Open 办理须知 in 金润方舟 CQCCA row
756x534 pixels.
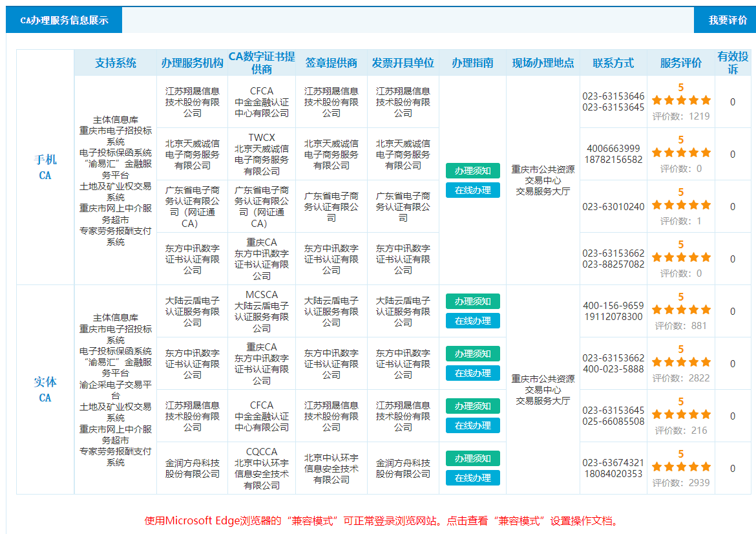coord(472,458)
